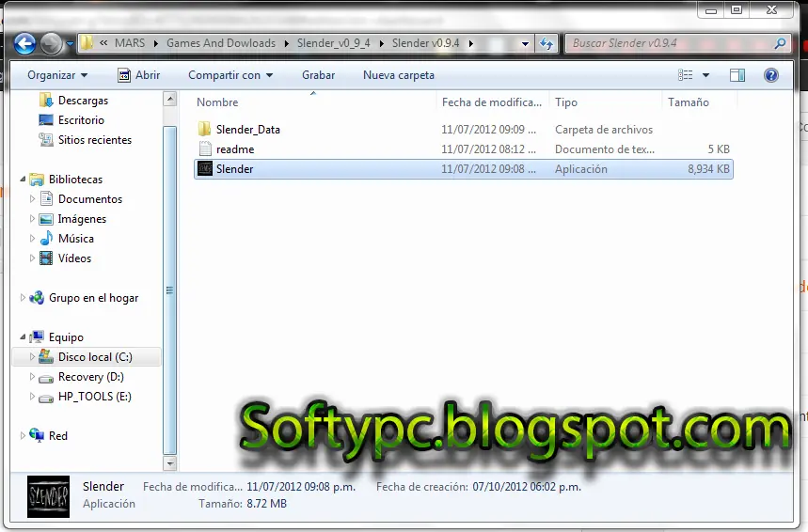The image size is (808, 532).
Task: Expand the Documentos library node
Action: [x=32, y=198]
